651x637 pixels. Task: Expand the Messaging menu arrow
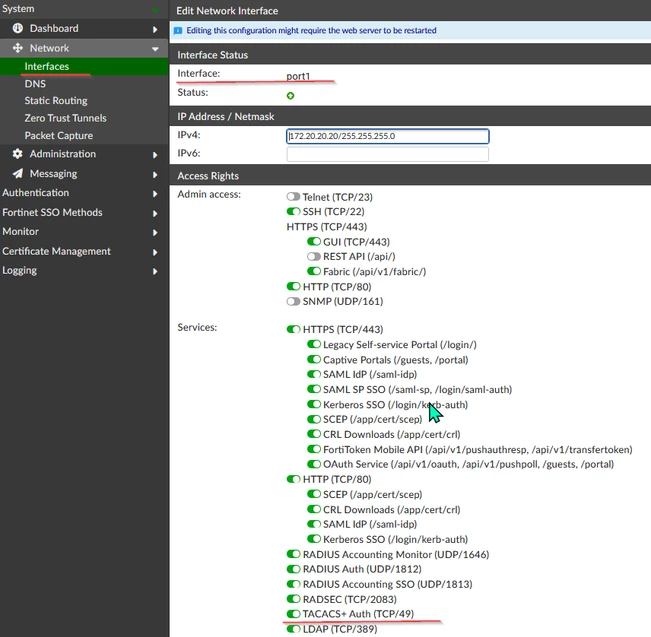(155, 175)
